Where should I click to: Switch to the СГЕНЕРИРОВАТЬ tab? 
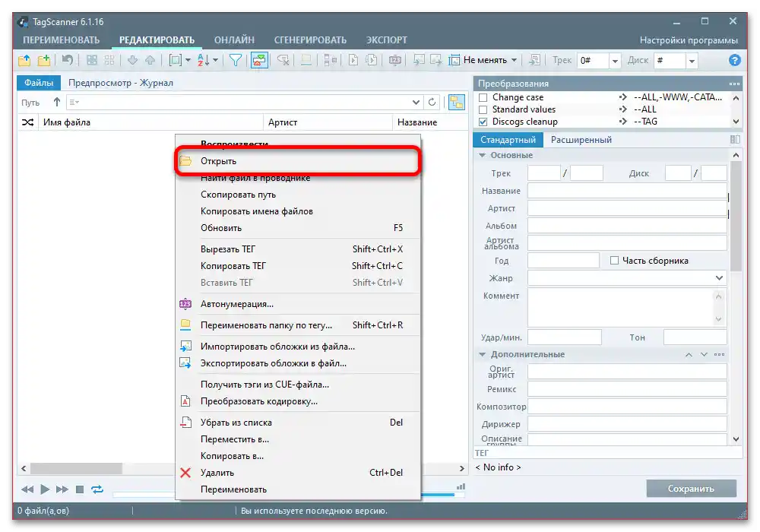click(x=310, y=40)
